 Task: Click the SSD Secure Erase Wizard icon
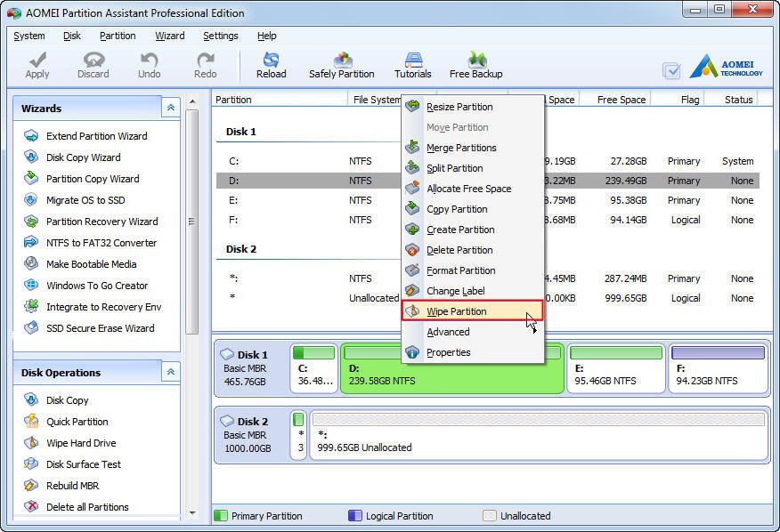[x=31, y=327]
